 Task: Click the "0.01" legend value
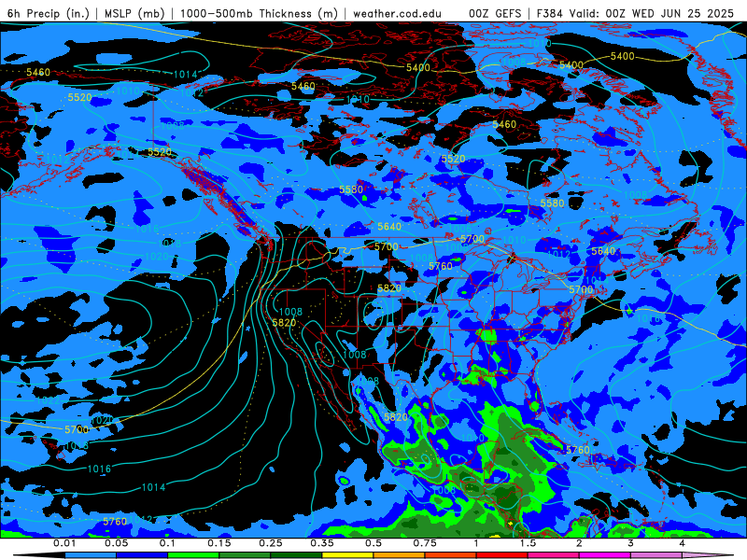[64, 543]
